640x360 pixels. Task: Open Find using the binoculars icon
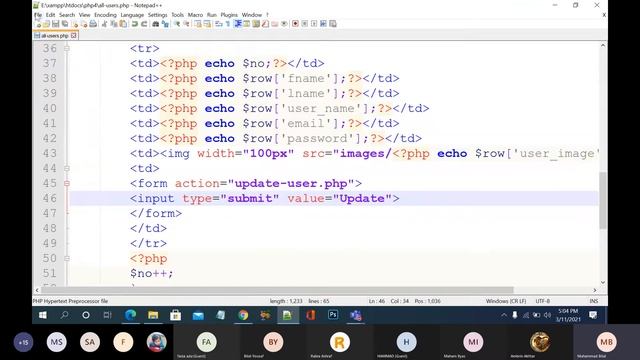click(156, 24)
